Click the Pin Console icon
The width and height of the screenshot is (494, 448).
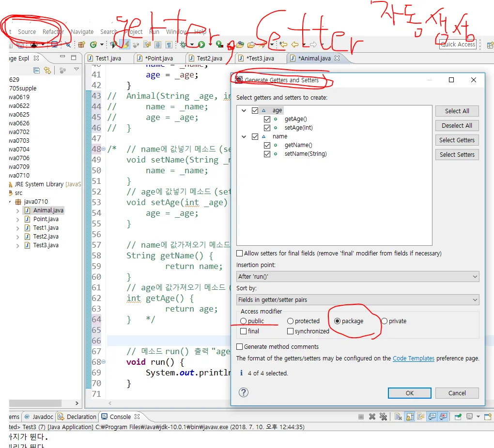tap(458, 417)
